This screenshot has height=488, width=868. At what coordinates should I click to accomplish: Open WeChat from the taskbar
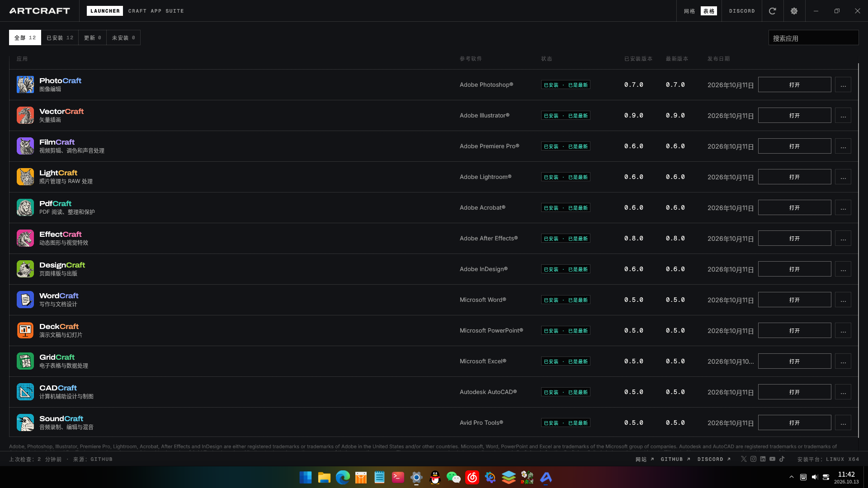pos(453,477)
